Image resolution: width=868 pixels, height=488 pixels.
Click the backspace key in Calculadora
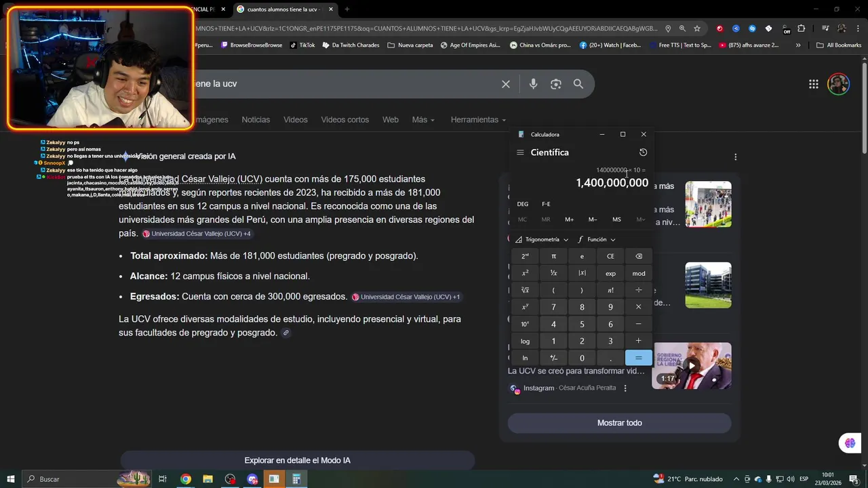pos(639,256)
